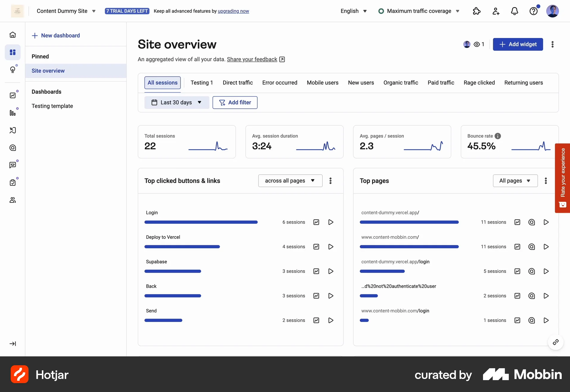The image size is (570, 392).
Task: Open help via the question mark icon
Action: tap(534, 11)
